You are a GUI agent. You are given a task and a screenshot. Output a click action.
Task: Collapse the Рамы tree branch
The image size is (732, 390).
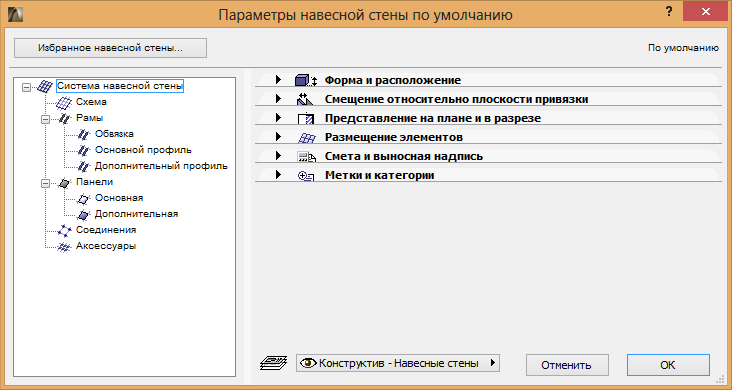tap(45, 119)
